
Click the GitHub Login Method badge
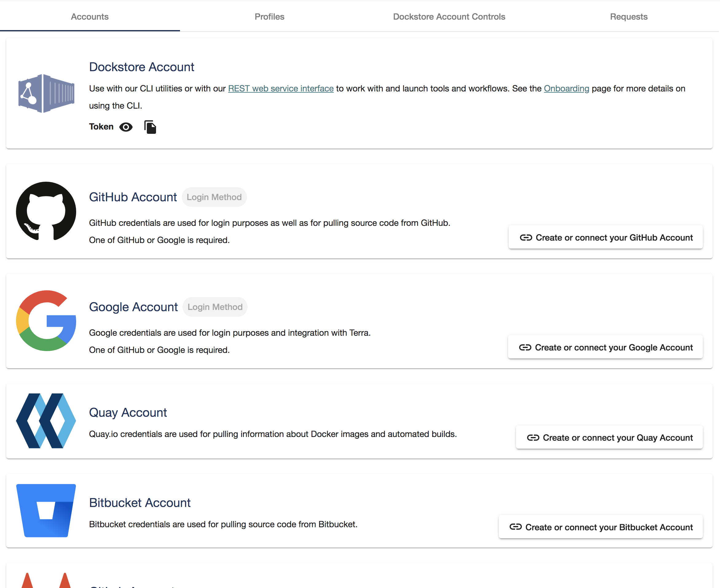(x=214, y=197)
